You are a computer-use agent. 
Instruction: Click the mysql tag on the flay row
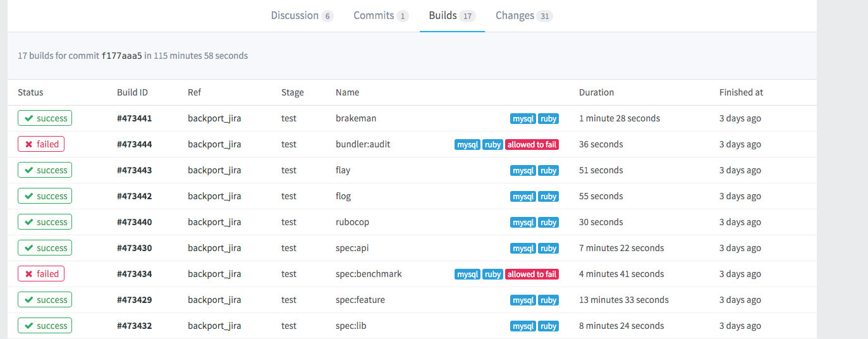pyautogui.click(x=523, y=171)
